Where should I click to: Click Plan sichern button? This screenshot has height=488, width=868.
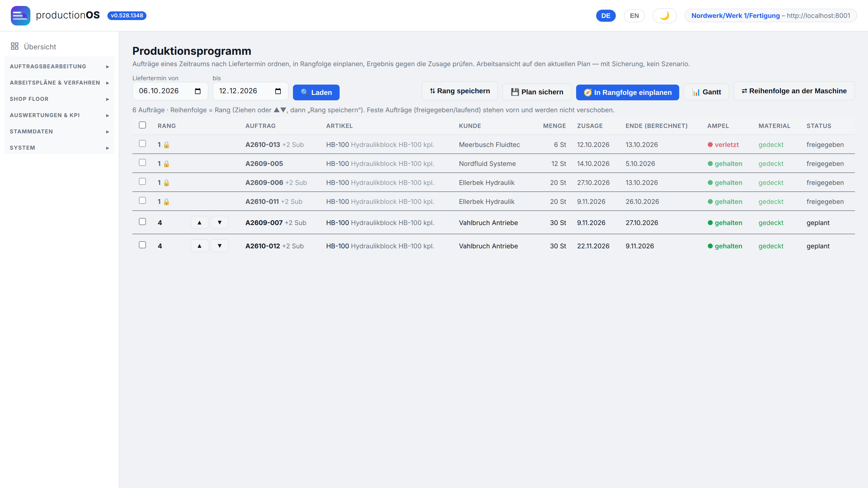click(x=537, y=92)
